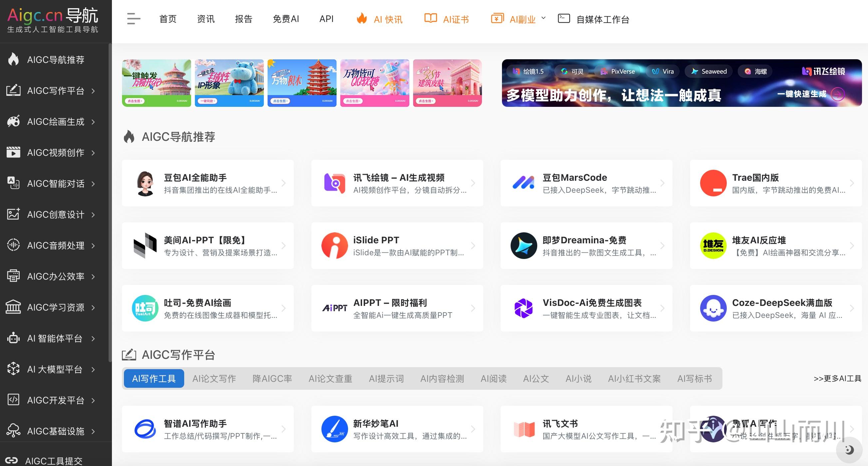Expand AIGC智能对话 sidebar chevron

pyautogui.click(x=93, y=183)
